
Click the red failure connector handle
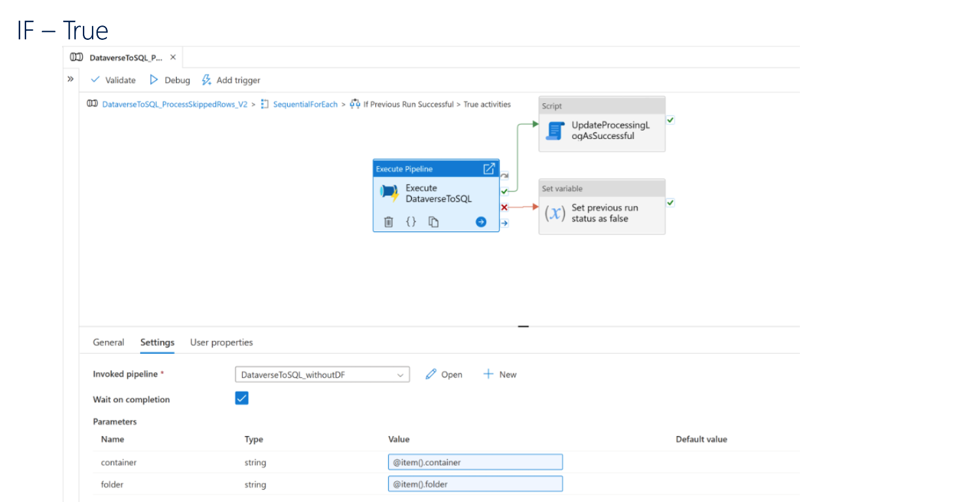pyautogui.click(x=504, y=208)
